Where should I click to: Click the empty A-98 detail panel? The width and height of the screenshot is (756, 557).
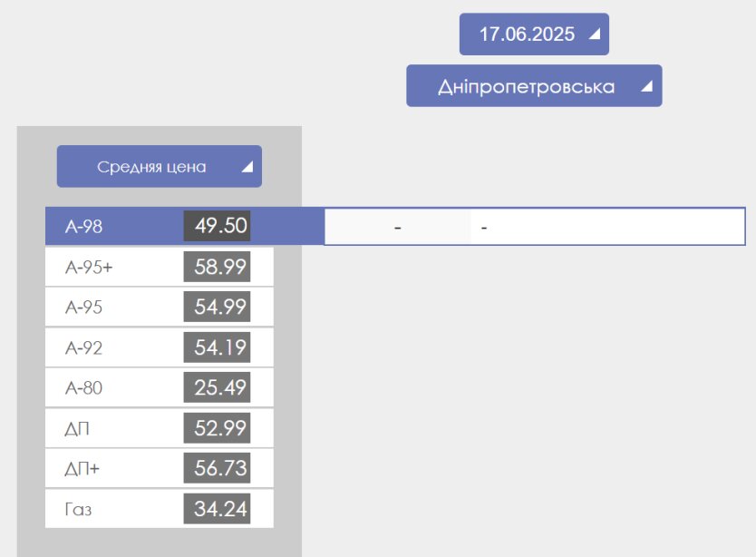pyautogui.click(x=535, y=227)
